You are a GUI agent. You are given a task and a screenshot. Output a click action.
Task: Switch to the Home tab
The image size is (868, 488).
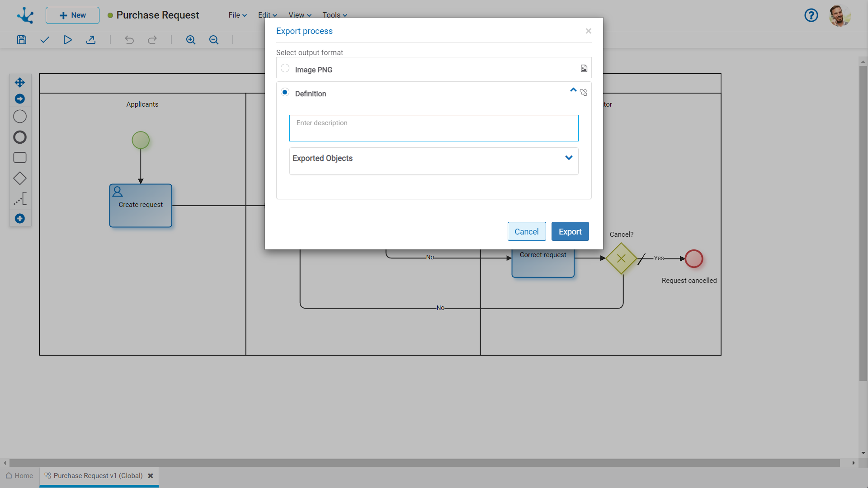pos(19,476)
